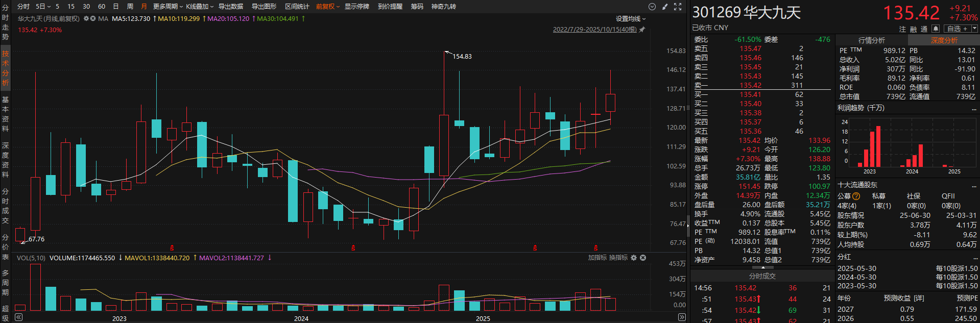Screen dimensions: 980x323
Task: Pin the chart date range
Action: coord(642,30)
